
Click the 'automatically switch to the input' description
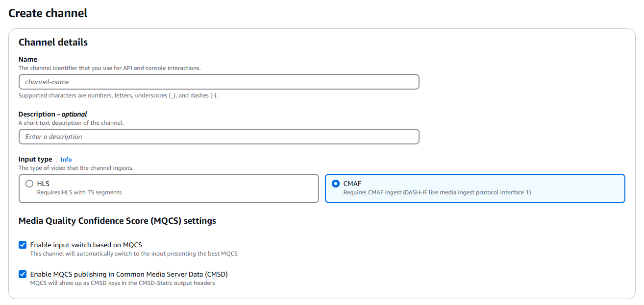pyautogui.click(x=134, y=254)
